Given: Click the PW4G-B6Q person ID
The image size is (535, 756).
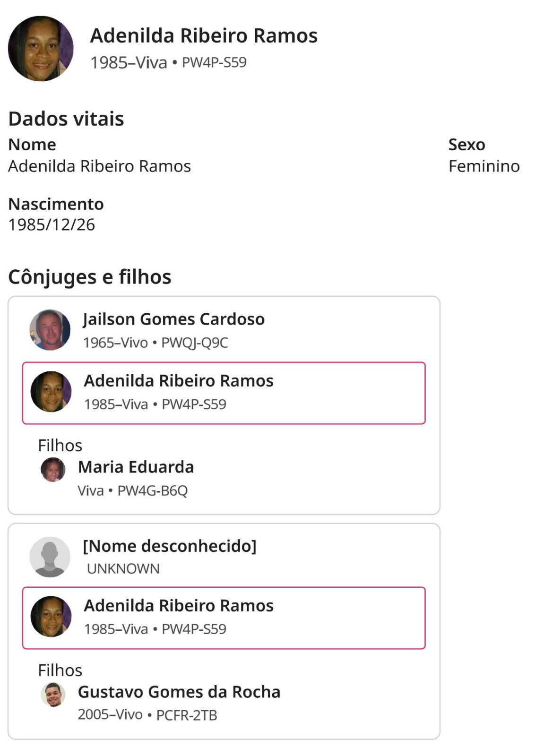Looking at the screenshot, I should point(152,491).
